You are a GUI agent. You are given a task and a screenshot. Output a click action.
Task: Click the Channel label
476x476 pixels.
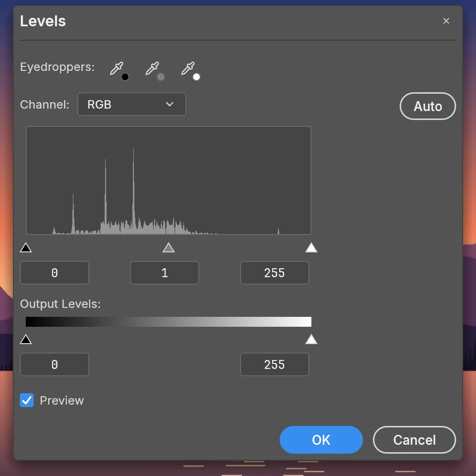click(x=45, y=105)
